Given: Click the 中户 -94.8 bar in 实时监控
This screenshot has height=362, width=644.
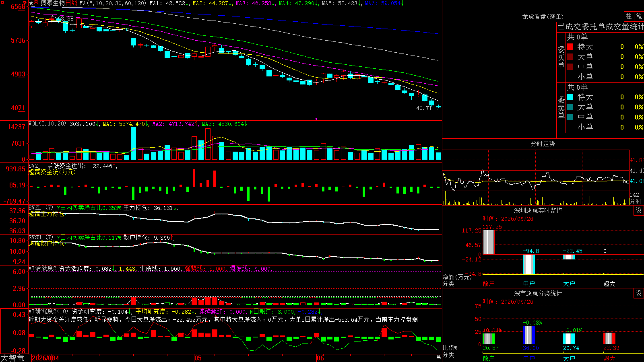Looking at the screenshot, I should click(x=529, y=264).
